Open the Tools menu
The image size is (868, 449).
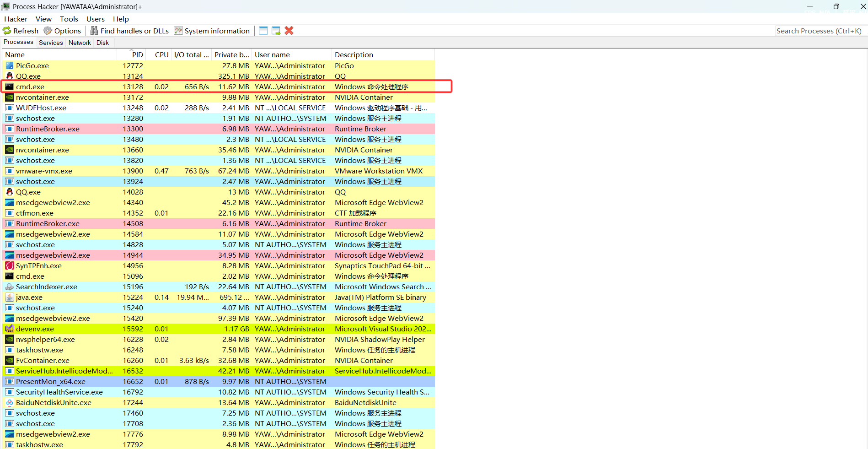point(69,19)
